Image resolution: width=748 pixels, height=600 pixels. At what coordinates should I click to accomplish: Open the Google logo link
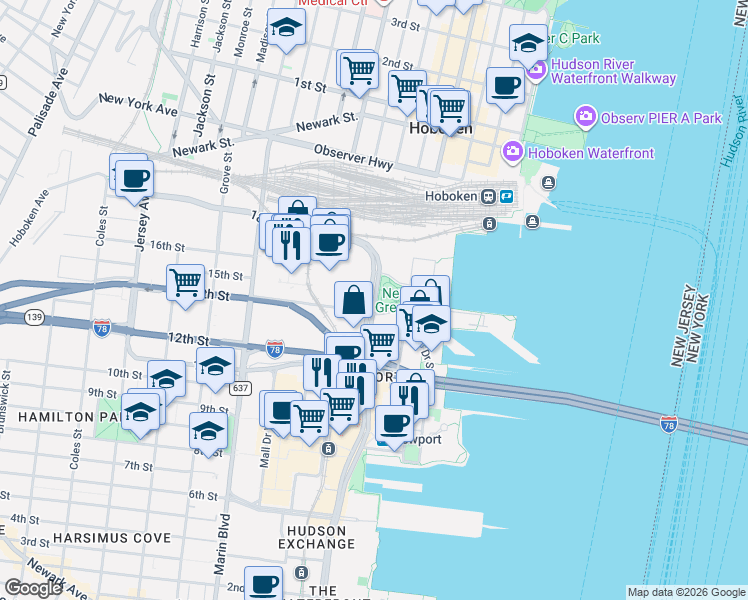pyautogui.click(x=33, y=588)
